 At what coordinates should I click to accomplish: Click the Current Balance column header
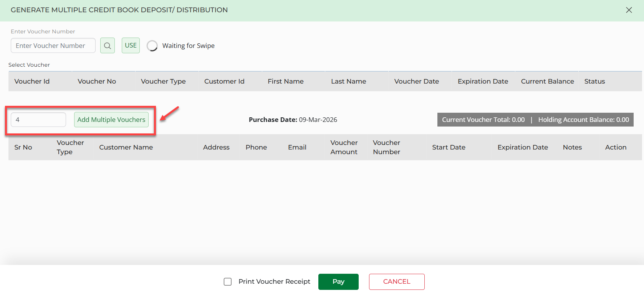pyautogui.click(x=547, y=81)
